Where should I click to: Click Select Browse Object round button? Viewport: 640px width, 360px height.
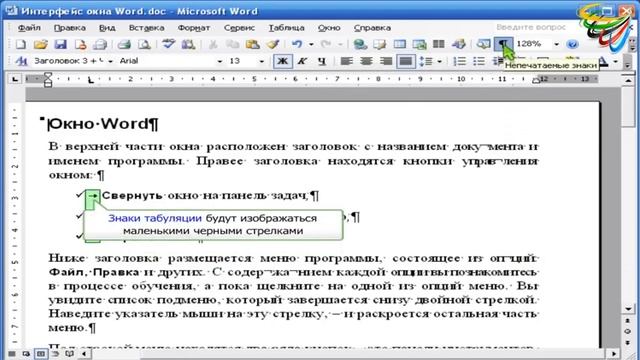pyautogui.click(x=628, y=331)
